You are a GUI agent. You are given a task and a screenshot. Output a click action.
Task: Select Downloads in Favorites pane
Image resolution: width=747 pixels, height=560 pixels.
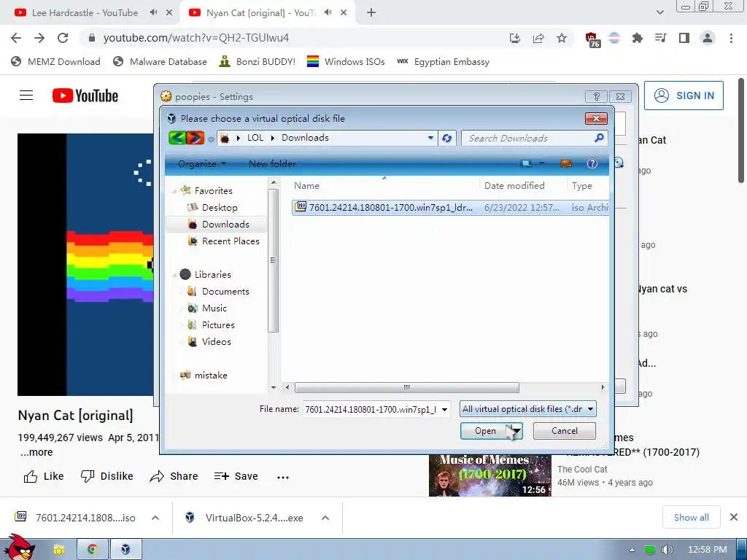225,225
